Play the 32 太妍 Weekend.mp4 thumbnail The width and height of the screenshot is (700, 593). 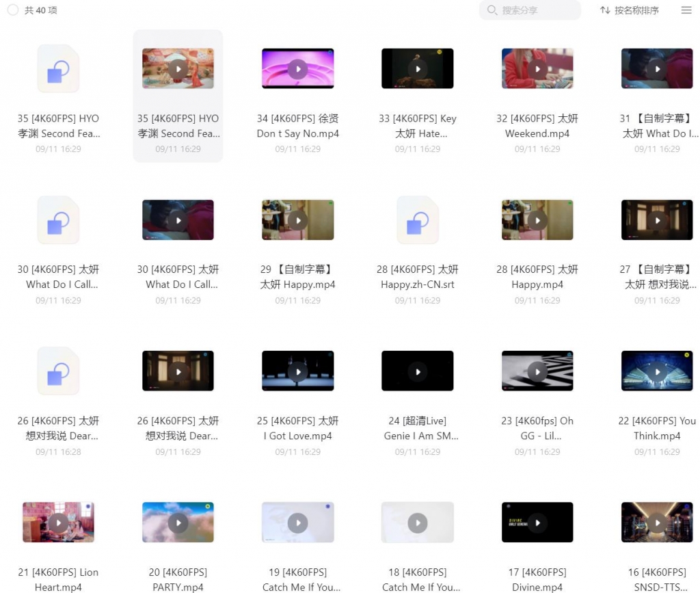537,69
